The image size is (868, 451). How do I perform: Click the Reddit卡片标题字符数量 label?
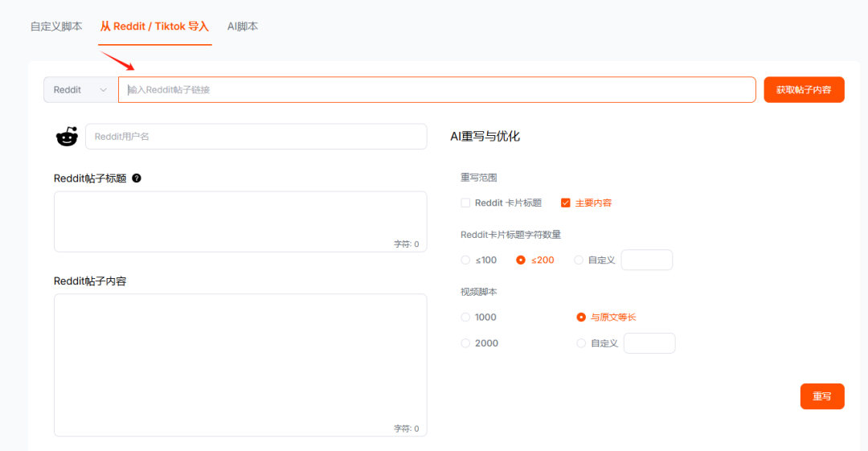[510, 235]
